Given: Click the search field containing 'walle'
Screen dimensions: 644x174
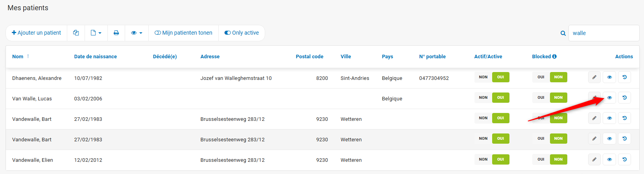Looking at the screenshot, I should (603, 33).
